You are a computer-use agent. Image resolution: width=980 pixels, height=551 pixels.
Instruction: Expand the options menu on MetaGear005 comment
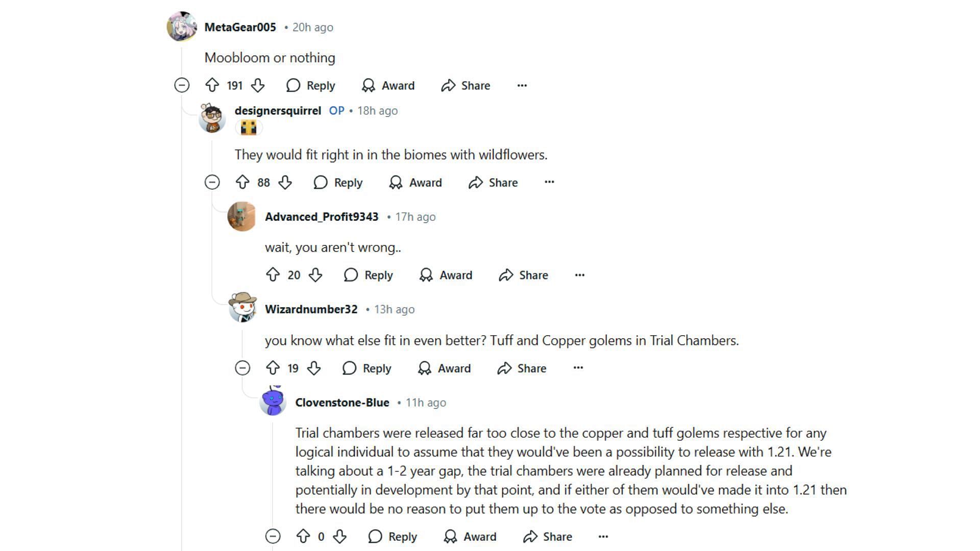tap(522, 85)
